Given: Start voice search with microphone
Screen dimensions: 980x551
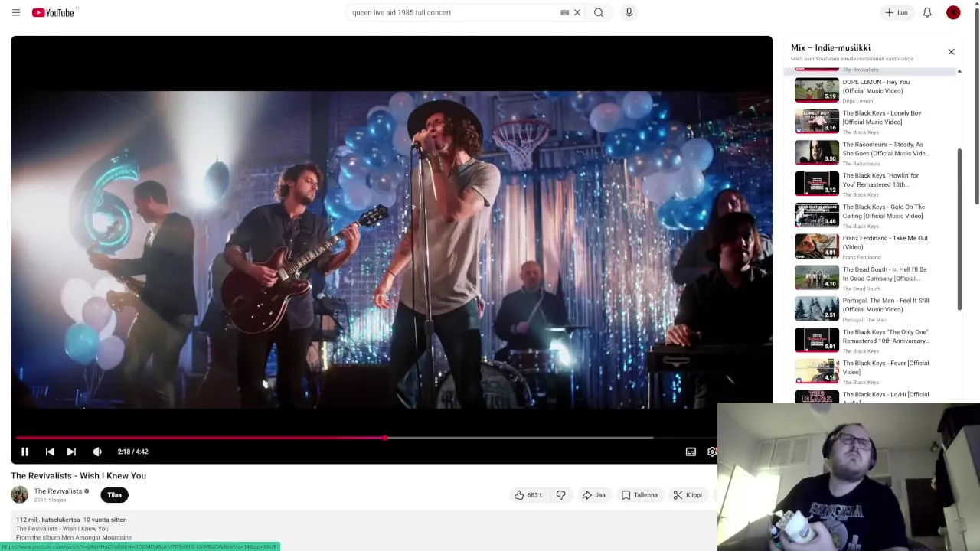Looking at the screenshot, I should tap(629, 12).
